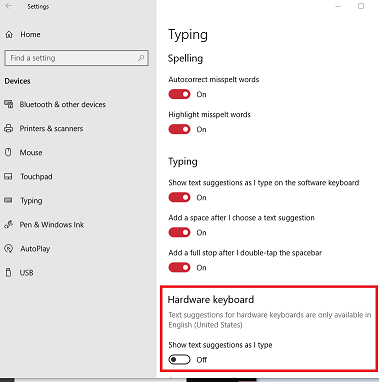This screenshot has width=379, height=382.
Task: Select the USB icon in sidebar
Action: point(8,273)
